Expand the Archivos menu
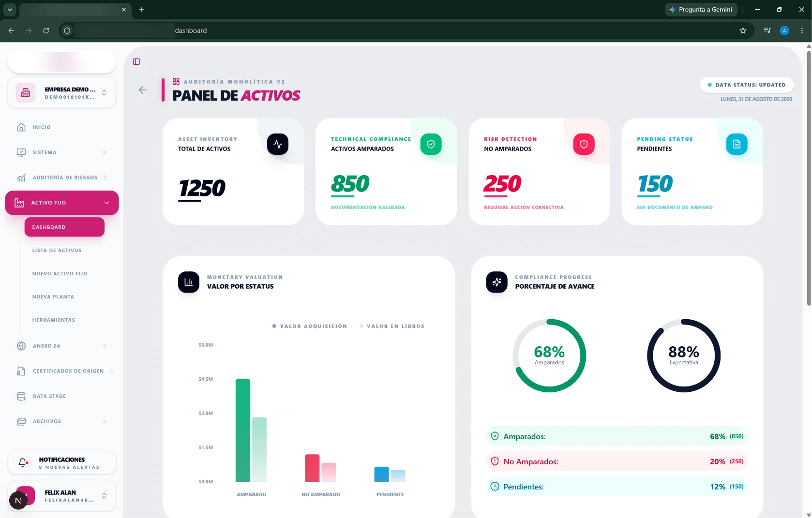812x518 pixels. pyautogui.click(x=61, y=421)
